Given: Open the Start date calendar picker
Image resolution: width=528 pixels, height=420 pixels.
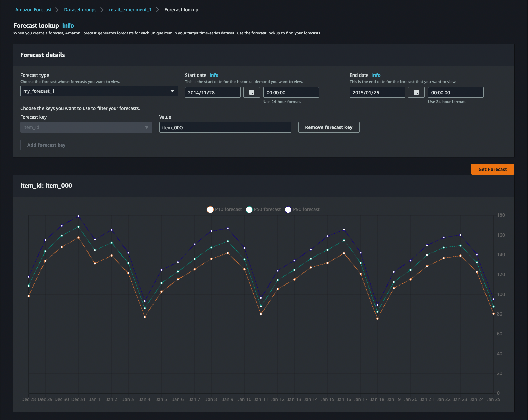Looking at the screenshot, I should point(251,92).
